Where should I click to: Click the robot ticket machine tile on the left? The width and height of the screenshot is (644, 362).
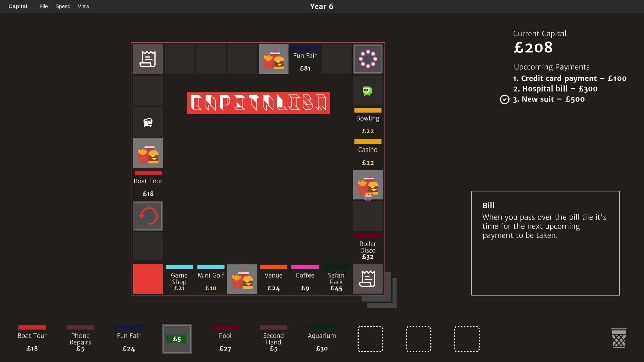148,122
